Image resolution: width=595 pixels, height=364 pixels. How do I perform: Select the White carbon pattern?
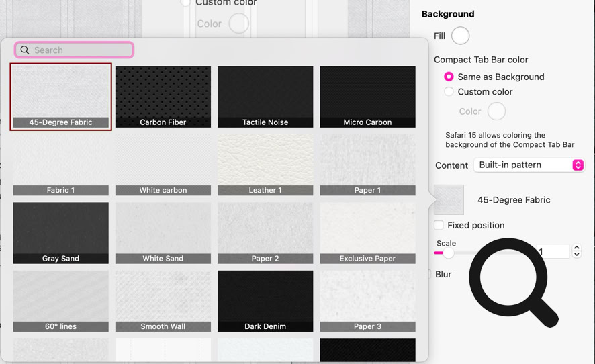[163, 165]
